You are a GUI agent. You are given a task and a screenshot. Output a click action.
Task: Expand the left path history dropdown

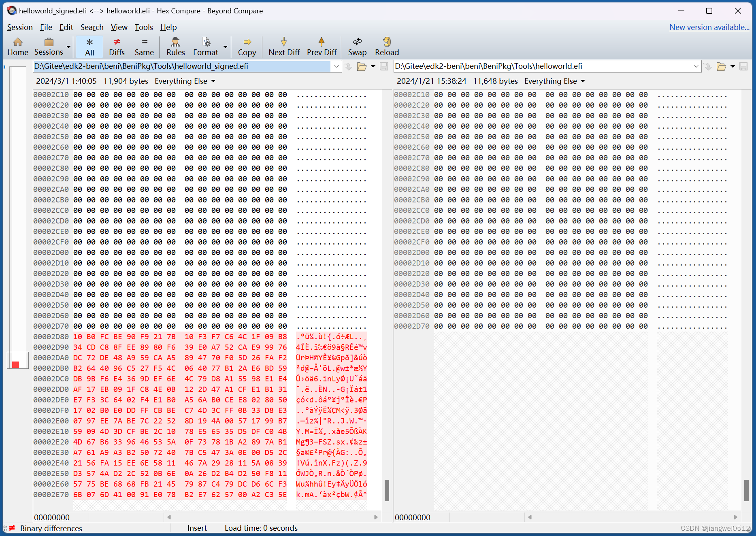pos(336,66)
